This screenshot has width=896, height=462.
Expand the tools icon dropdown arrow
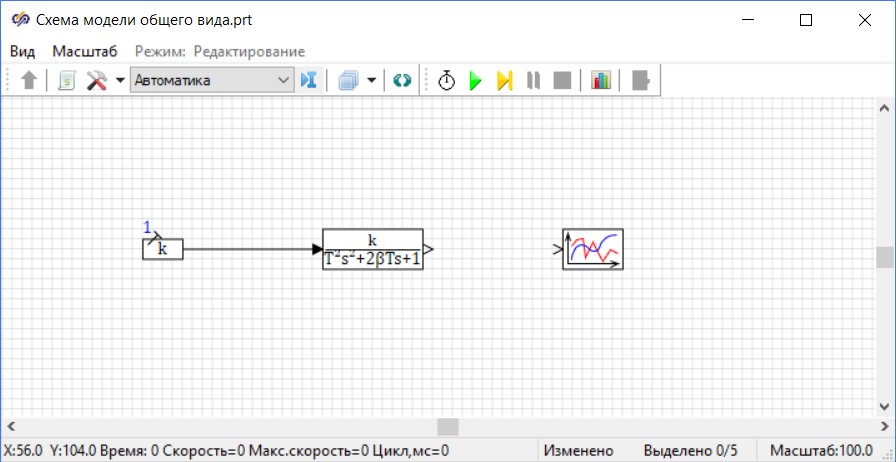point(120,81)
